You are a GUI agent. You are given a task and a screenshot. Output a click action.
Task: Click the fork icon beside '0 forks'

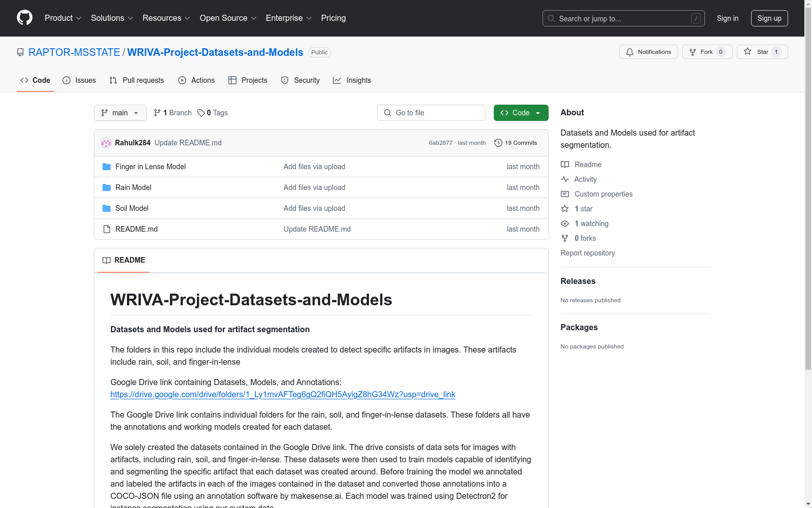pyautogui.click(x=565, y=238)
